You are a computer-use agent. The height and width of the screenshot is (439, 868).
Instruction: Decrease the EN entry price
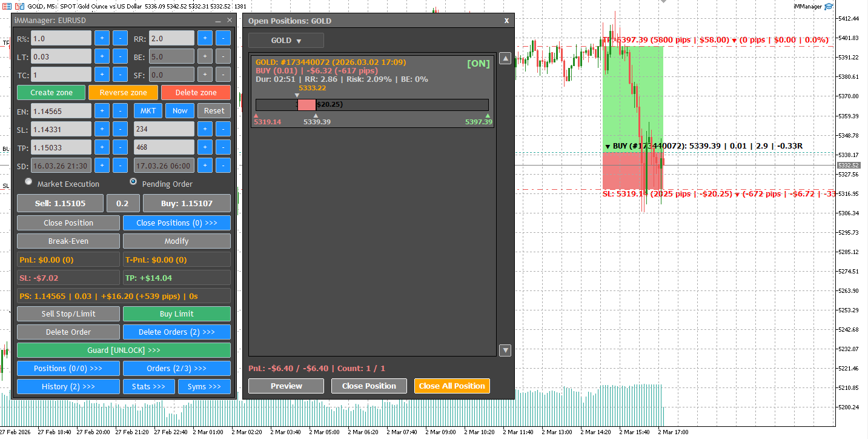point(120,111)
